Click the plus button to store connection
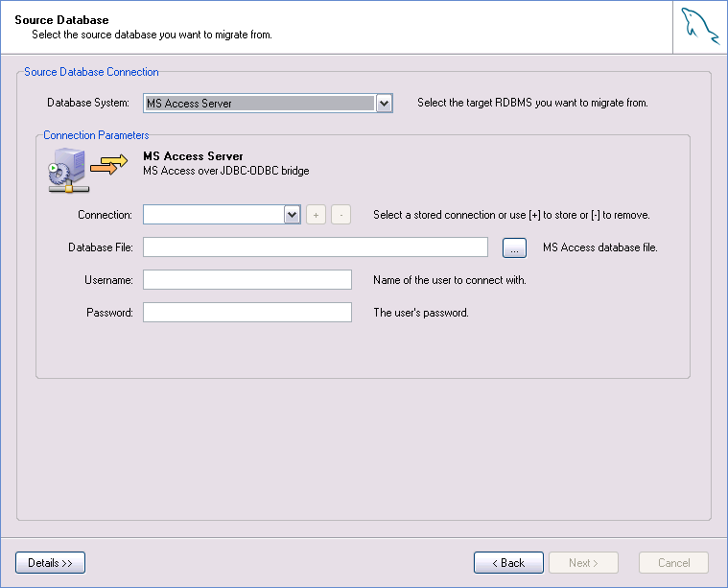 click(x=317, y=215)
